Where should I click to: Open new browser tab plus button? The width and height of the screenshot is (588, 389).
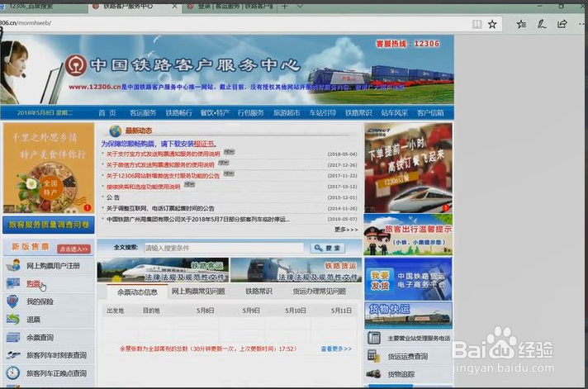pos(285,7)
